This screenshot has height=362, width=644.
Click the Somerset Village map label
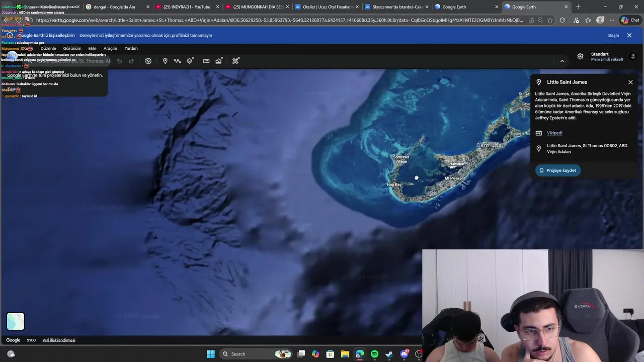pos(401,159)
